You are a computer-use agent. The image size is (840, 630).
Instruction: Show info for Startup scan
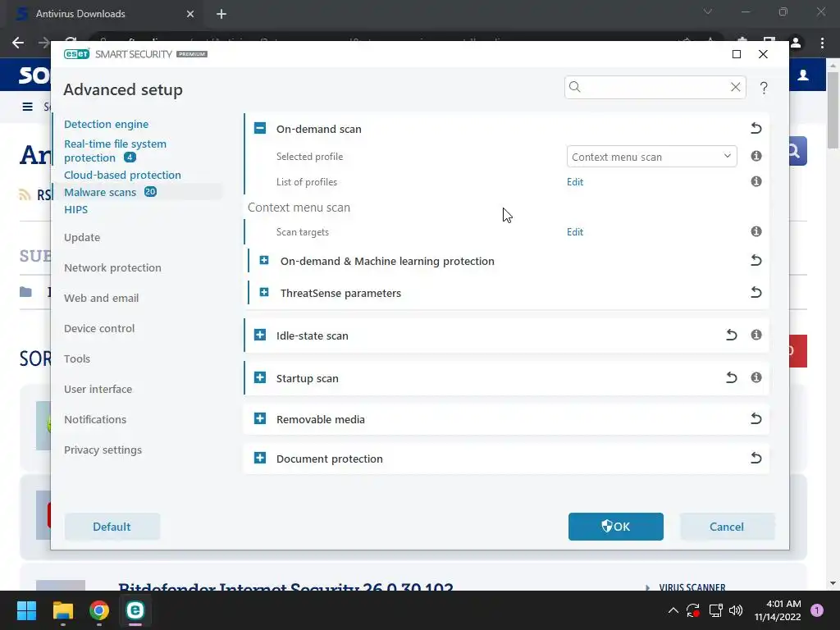(756, 377)
